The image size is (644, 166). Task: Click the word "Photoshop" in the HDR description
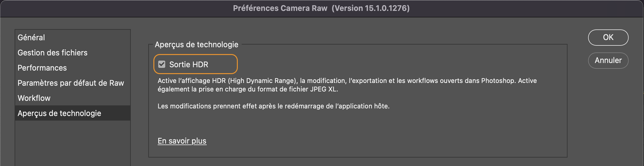(498, 81)
